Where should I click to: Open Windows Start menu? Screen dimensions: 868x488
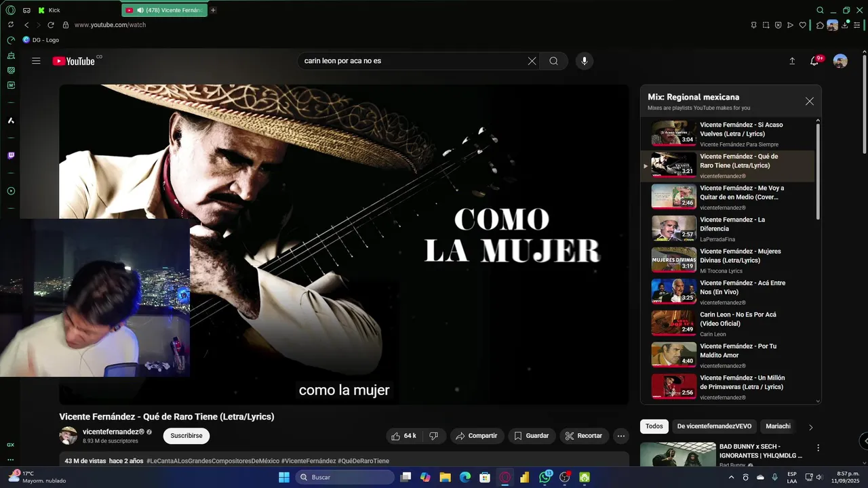pos(284,477)
